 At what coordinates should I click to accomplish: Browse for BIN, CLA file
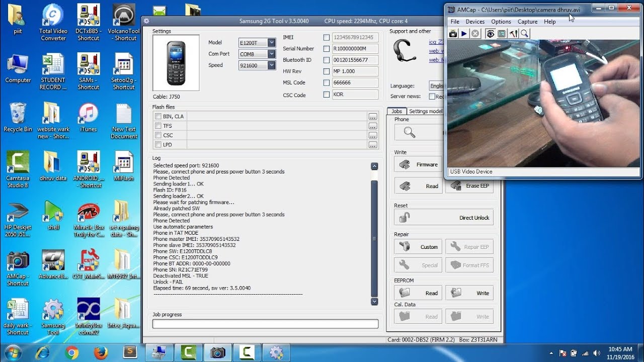pos(373,117)
